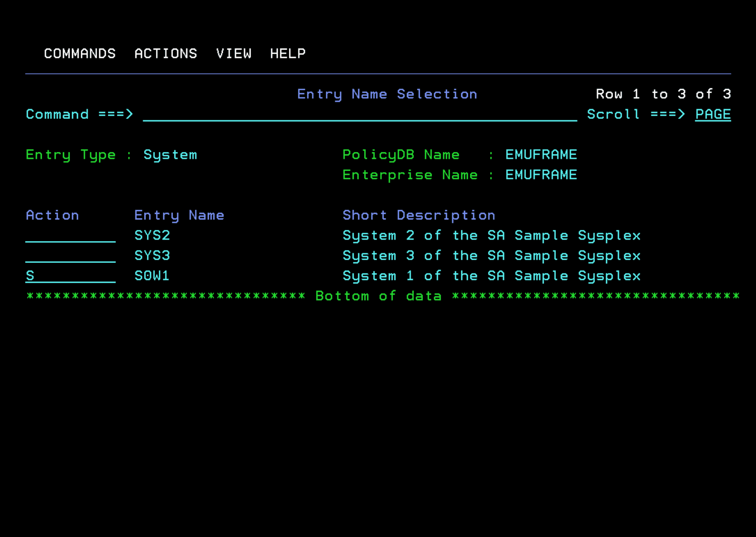Click the Short Description column header
The height and width of the screenshot is (537, 756).
pyautogui.click(x=419, y=215)
